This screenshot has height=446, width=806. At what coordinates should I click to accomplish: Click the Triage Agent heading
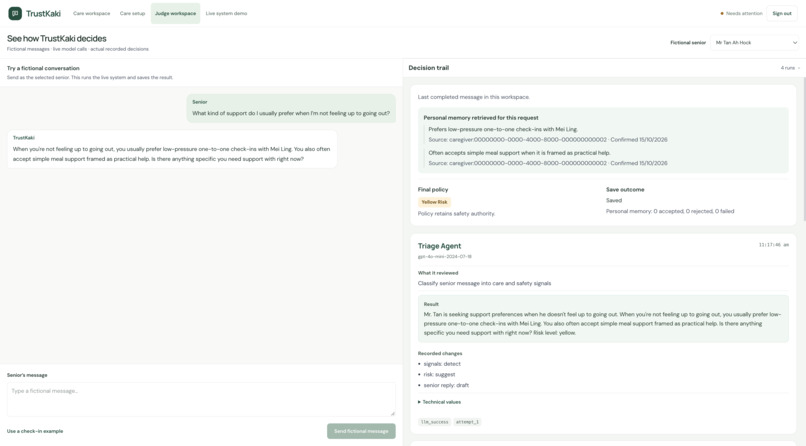439,246
